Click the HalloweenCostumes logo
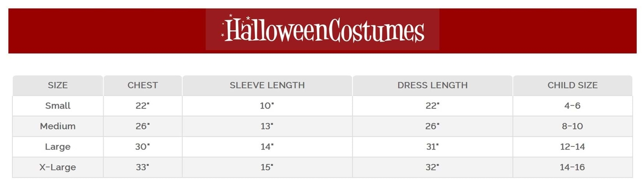Screen dimensions: 644x190 point(322,29)
